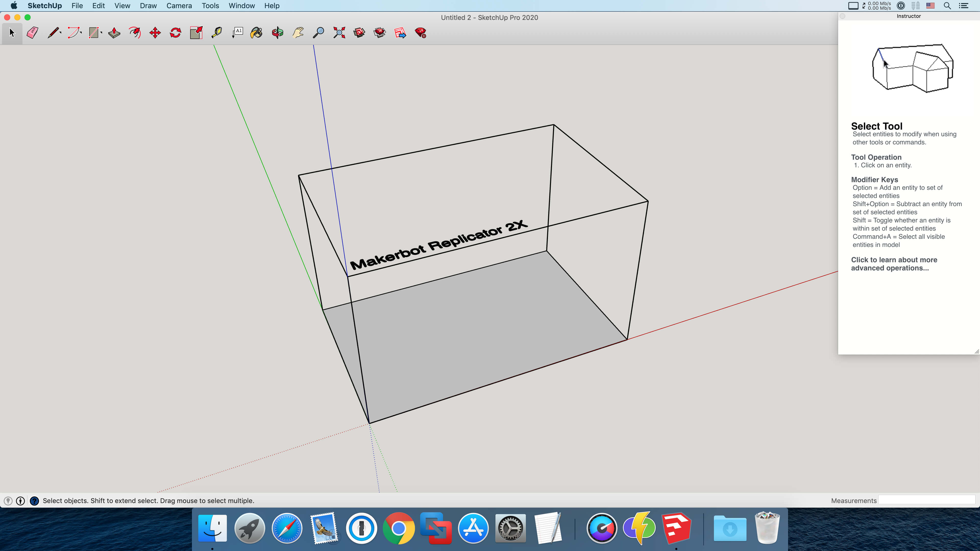Click the 'Tool Operation' heading
The height and width of the screenshot is (551, 980).
pyautogui.click(x=876, y=157)
